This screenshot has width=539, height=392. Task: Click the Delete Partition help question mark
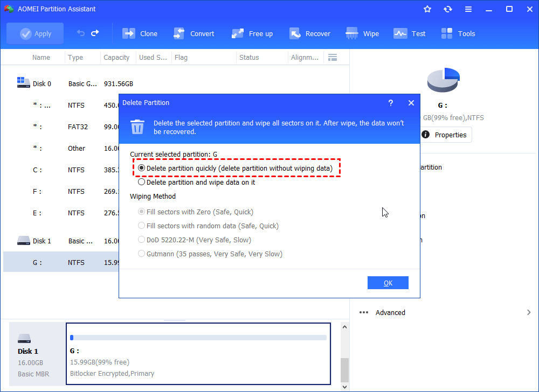[x=391, y=103]
